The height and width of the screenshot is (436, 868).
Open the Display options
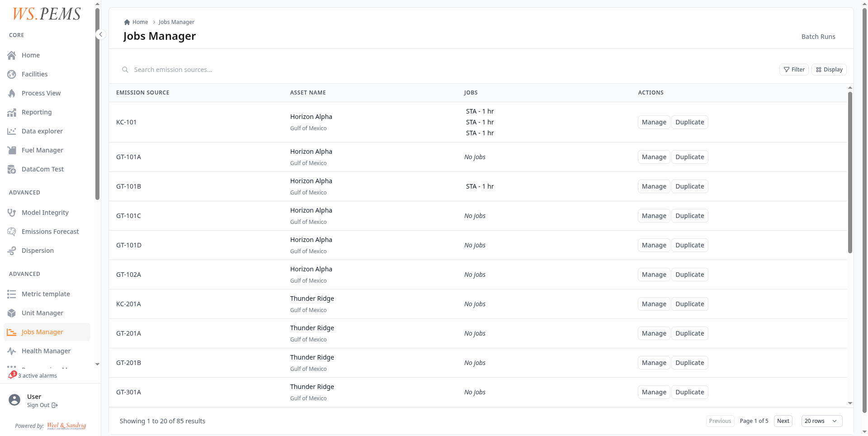[x=829, y=70]
